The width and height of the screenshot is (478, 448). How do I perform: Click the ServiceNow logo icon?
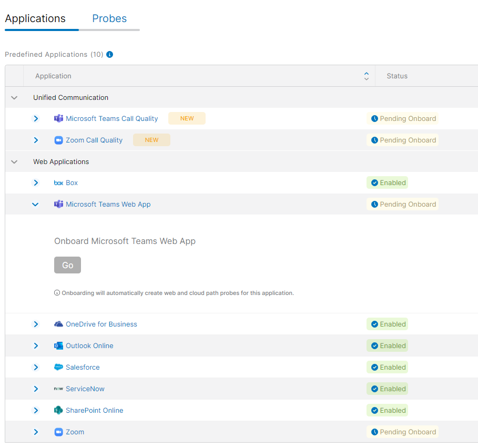pos(57,389)
